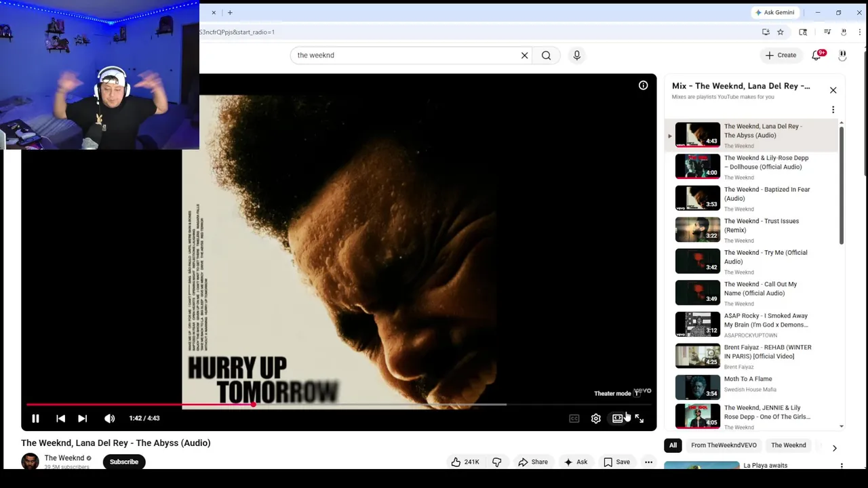Play Brent Faiyaz 'REHAB (WINTER IN PARIS)'
Viewport: 868px width, 488px height.
point(751,356)
